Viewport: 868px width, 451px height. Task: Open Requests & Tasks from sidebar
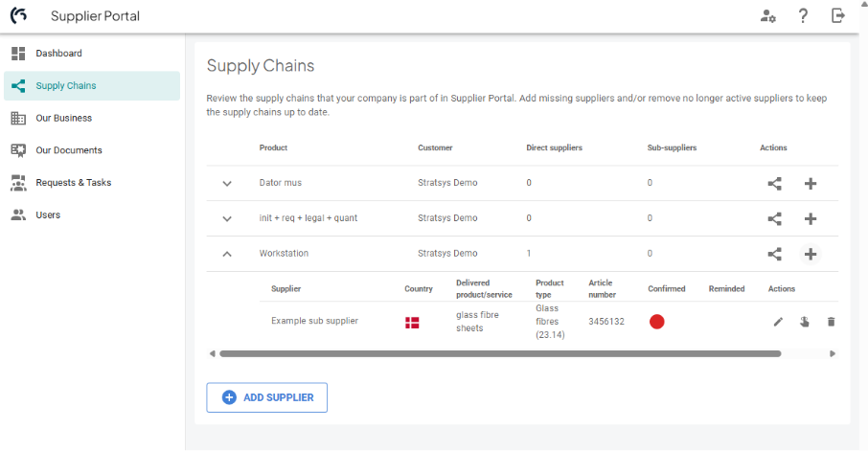click(73, 183)
